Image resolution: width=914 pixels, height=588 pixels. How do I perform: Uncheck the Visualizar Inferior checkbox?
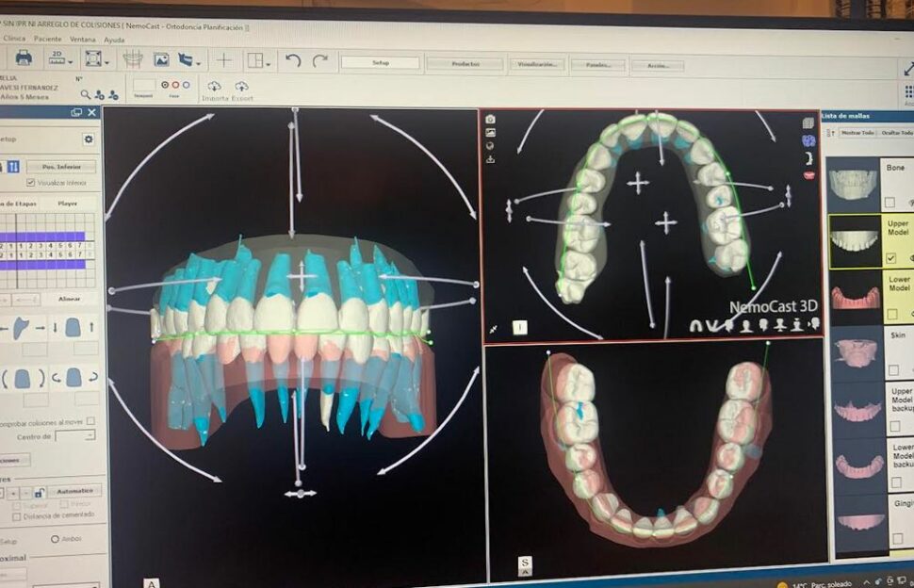[x=30, y=182]
